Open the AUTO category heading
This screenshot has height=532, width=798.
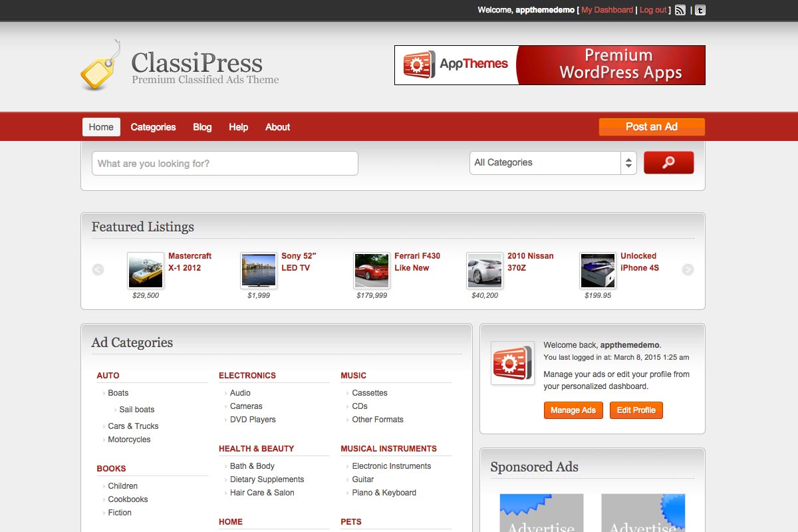pos(108,376)
